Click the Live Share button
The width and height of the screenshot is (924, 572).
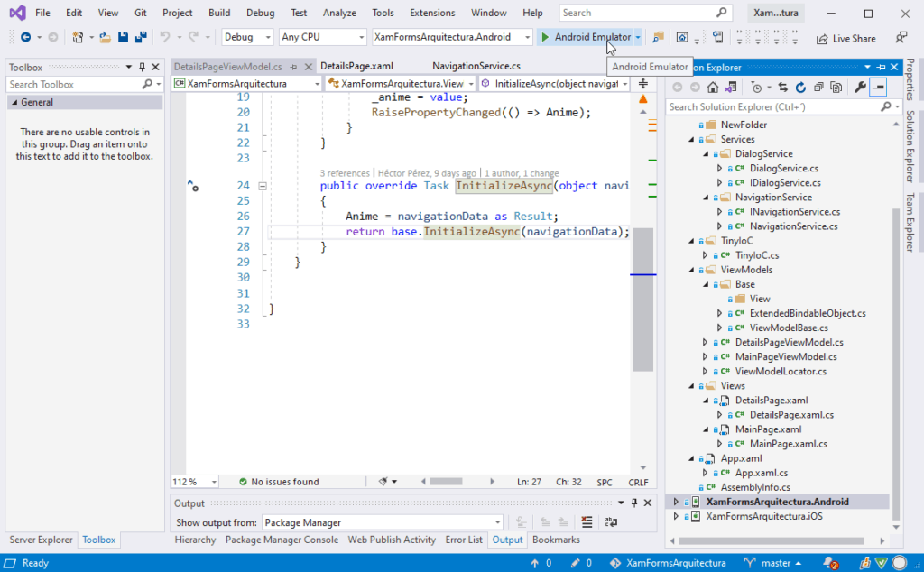tap(846, 38)
